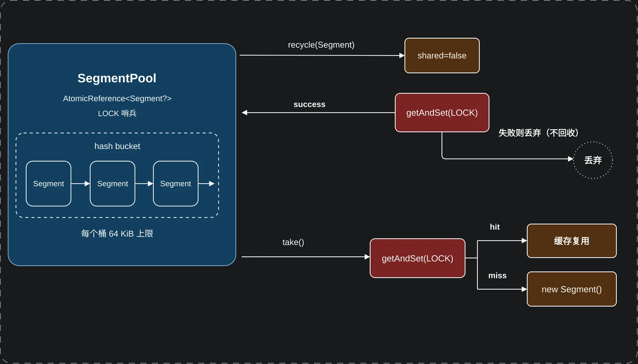
Task: Click the 缓存复用 box
Action: [x=572, y=241]
